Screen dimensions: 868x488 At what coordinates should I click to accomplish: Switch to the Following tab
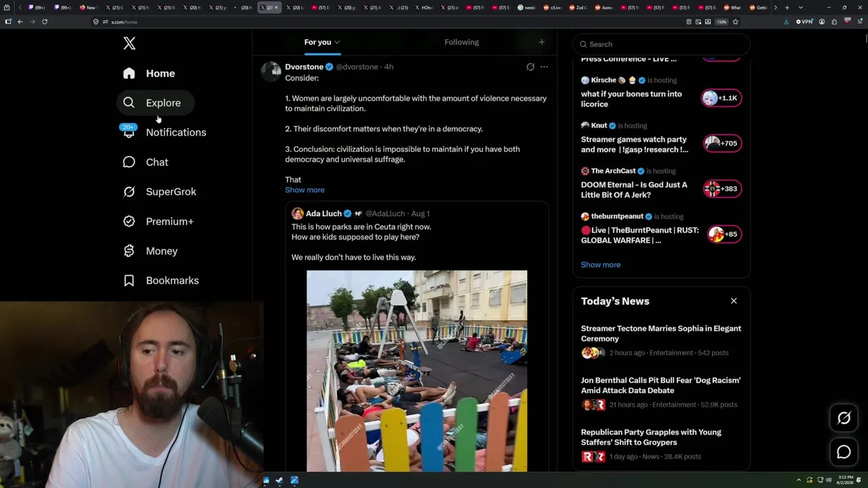462,42
